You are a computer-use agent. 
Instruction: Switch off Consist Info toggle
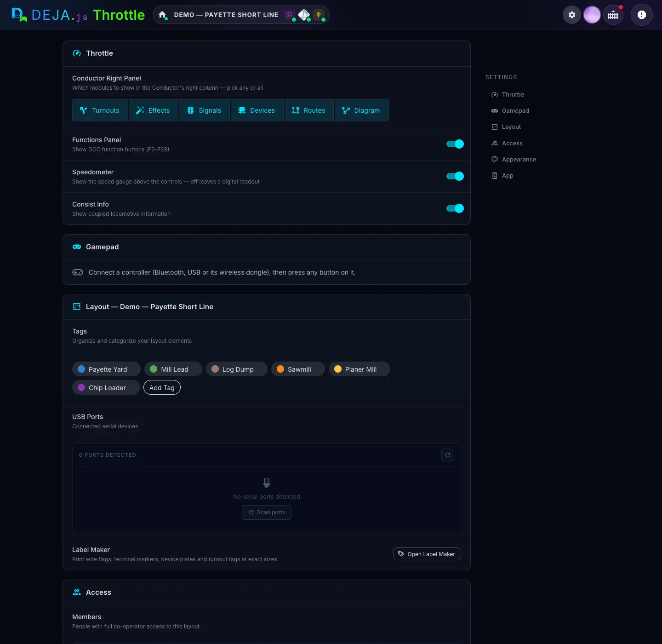point(455,208)
